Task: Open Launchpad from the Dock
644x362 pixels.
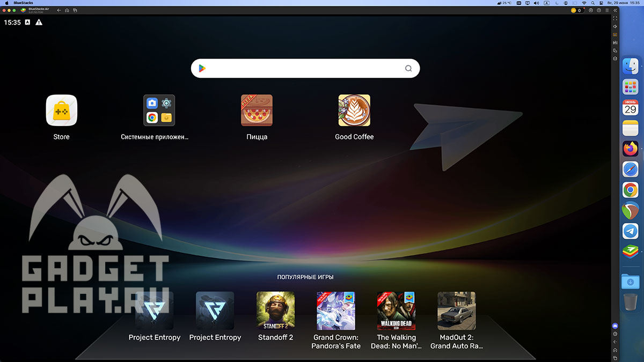Action: [x=630, y=87]
